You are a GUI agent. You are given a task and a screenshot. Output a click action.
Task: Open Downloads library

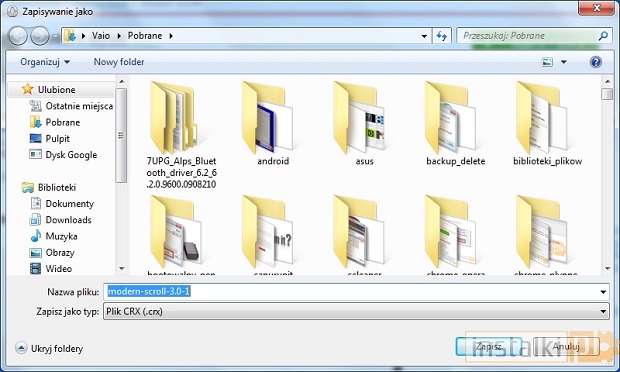pyautogui.click(x=68, y=220)
